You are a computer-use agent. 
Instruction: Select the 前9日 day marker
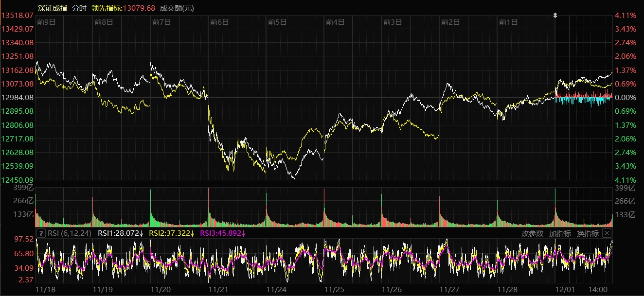tap(46, 22)
